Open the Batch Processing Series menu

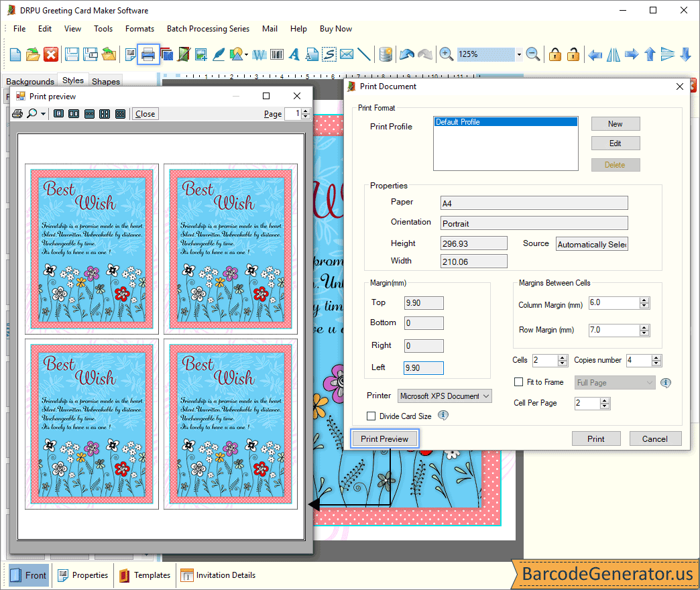click(x=208, y=29)
